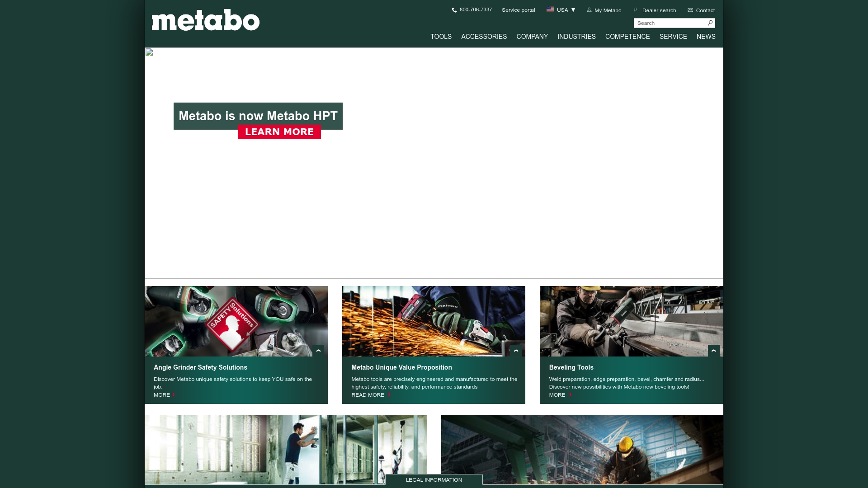Click the 800-706-7337 phone number
The height and width of the screenshot is (488, 868).
coord(476,9)
